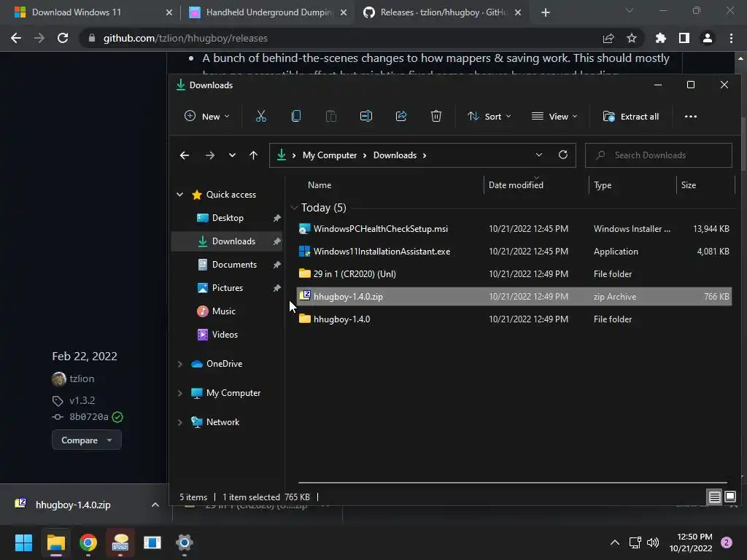Open the Chrome profile avatar
Screen dimensions: 747x560
(x=708, y=38)
